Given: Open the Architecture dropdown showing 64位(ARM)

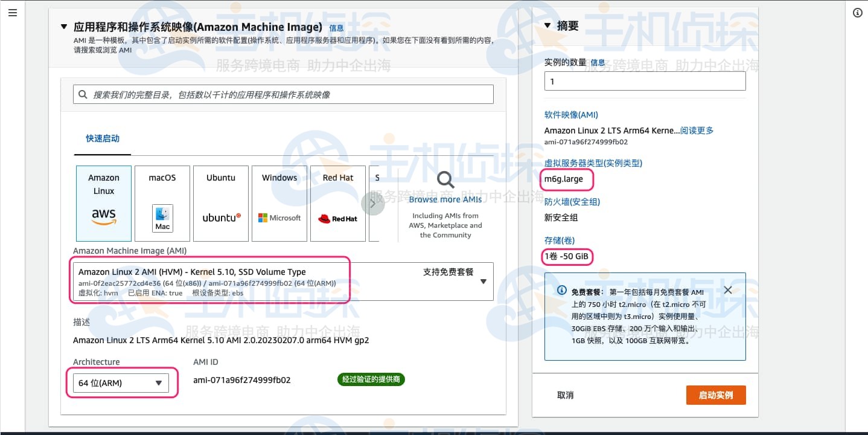Looking at the screenshot, I should tap(120, 382).
